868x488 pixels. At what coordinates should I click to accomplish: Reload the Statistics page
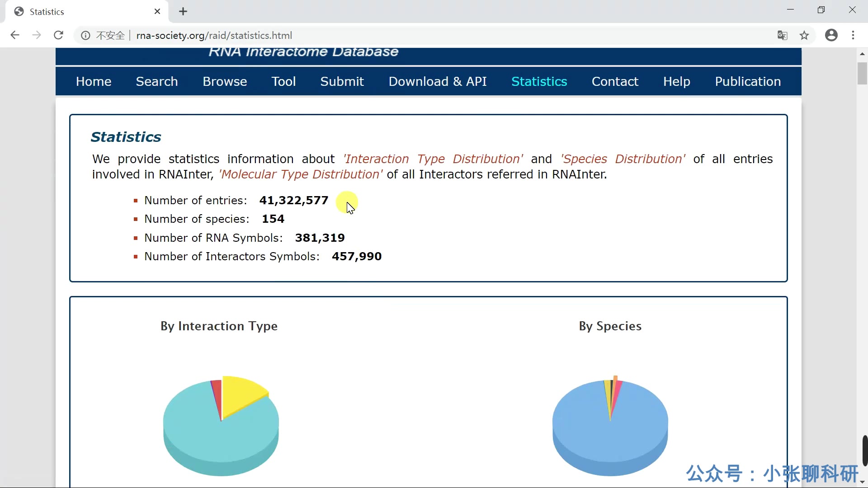(x=58, y=35)
